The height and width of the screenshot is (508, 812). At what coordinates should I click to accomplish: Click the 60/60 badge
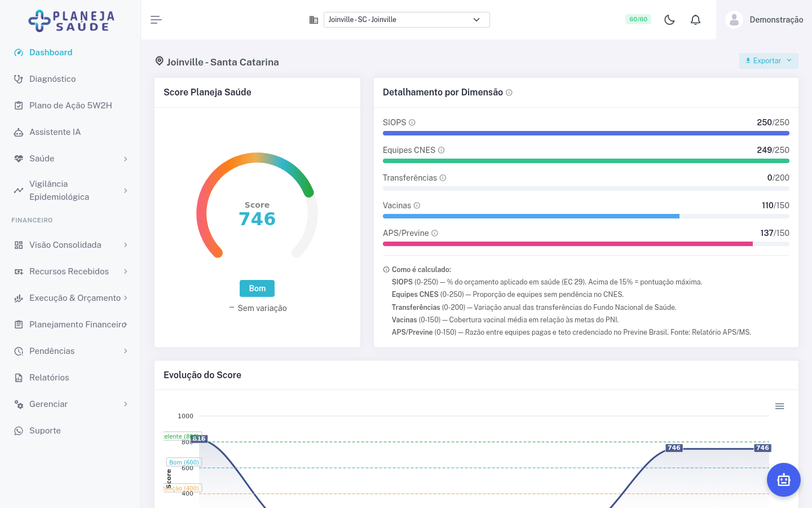638,19
